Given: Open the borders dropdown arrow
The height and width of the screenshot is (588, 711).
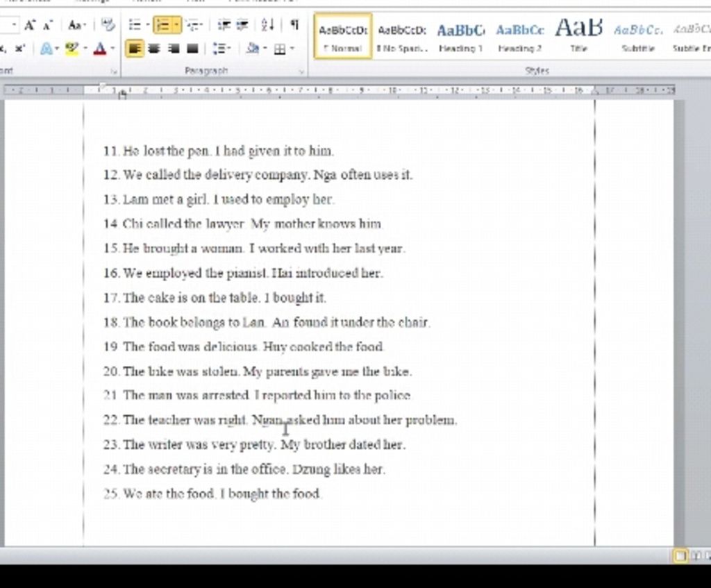Looking at the screenshot, I should click(292, 48).
